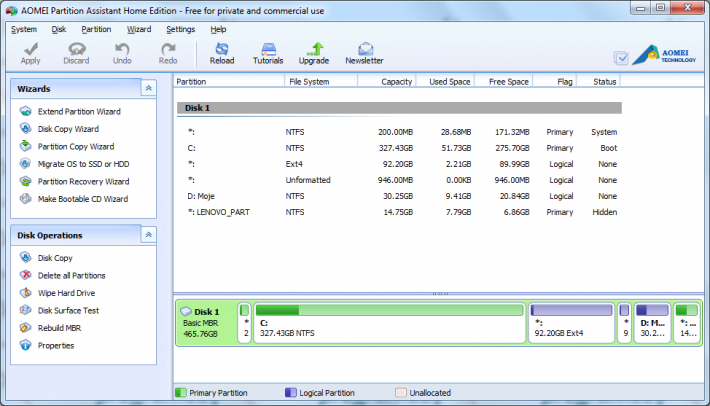Select the LENOVO_PART partition row
This screenshot has width=710, height=406.
pos(399,212)
